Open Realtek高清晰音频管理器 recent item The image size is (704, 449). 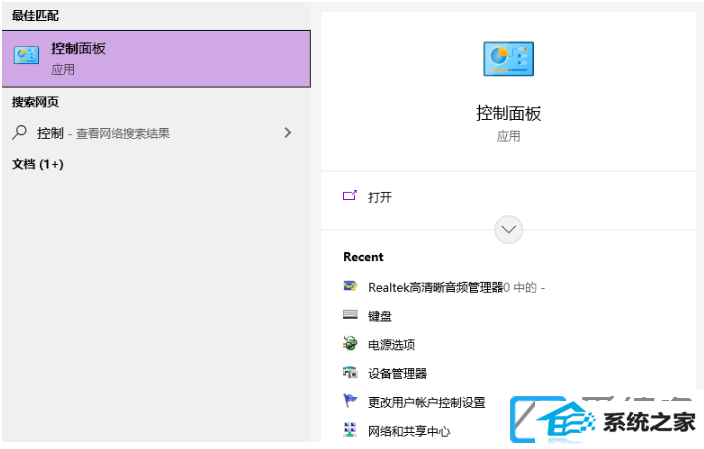[x=456, y=287]
